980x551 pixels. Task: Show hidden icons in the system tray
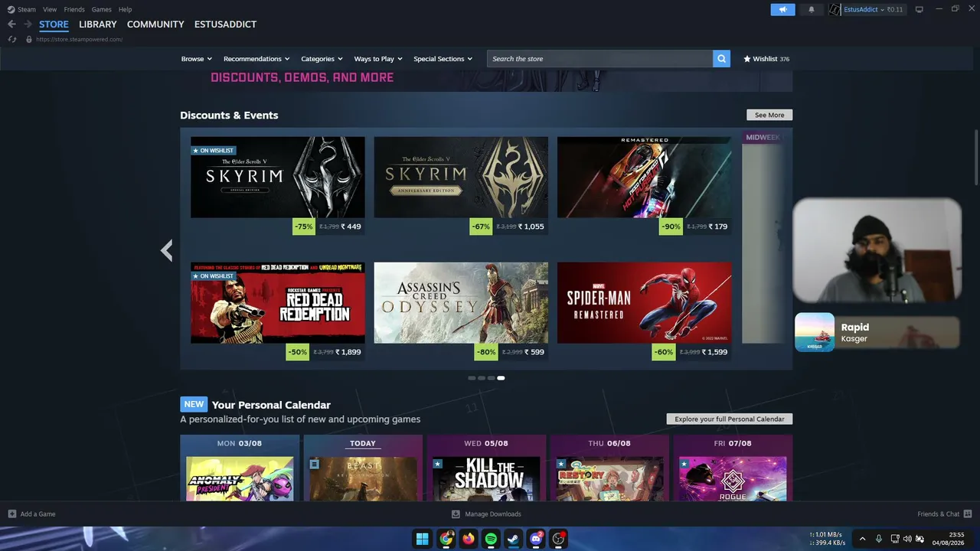862,539
